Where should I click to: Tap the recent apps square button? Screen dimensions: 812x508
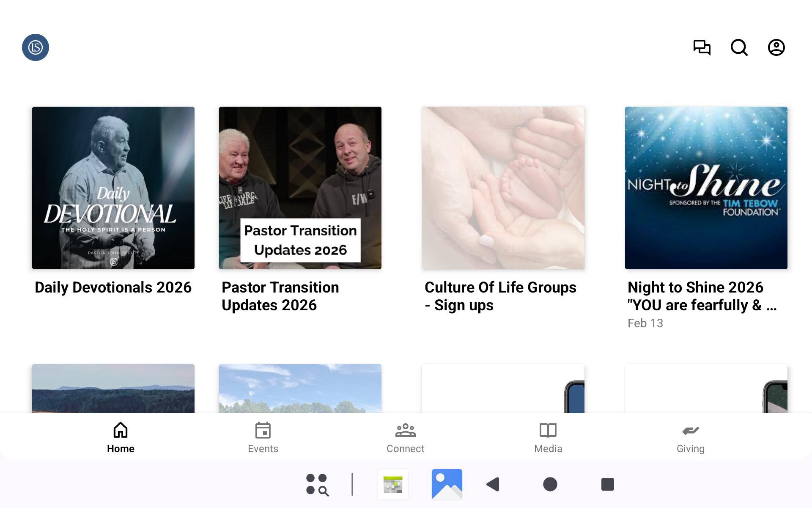pos(607,484)
